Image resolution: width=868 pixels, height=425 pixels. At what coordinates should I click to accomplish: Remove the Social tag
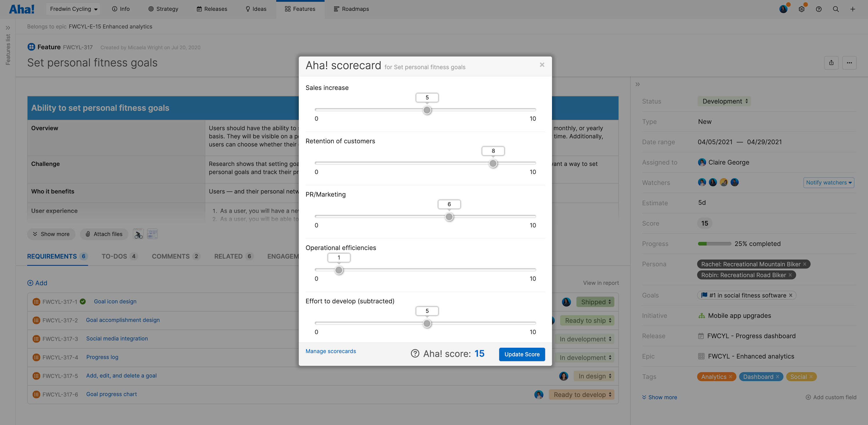coord(811,377)
